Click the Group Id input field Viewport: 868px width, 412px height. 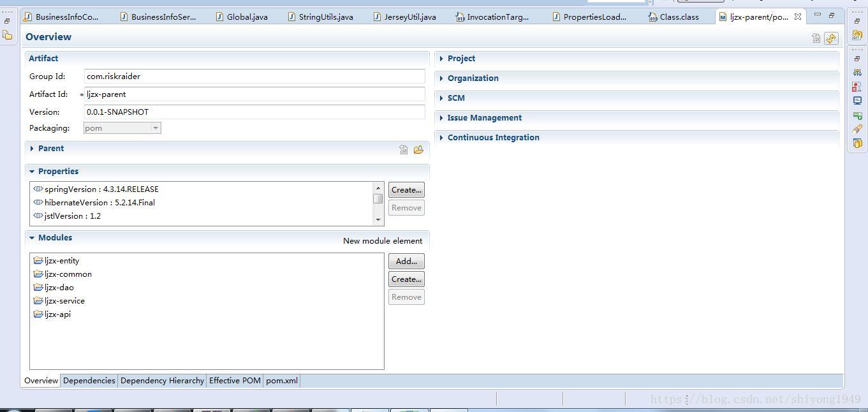point(254,77)
